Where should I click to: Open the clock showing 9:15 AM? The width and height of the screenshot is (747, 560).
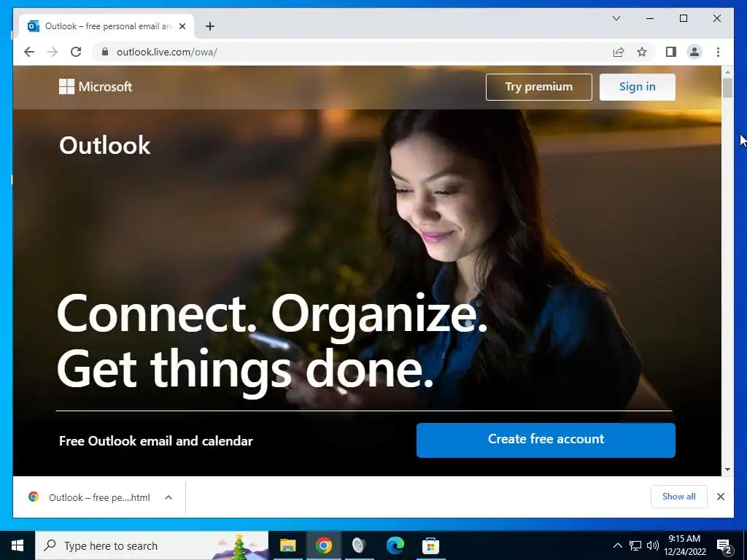[x=684, y=545]
